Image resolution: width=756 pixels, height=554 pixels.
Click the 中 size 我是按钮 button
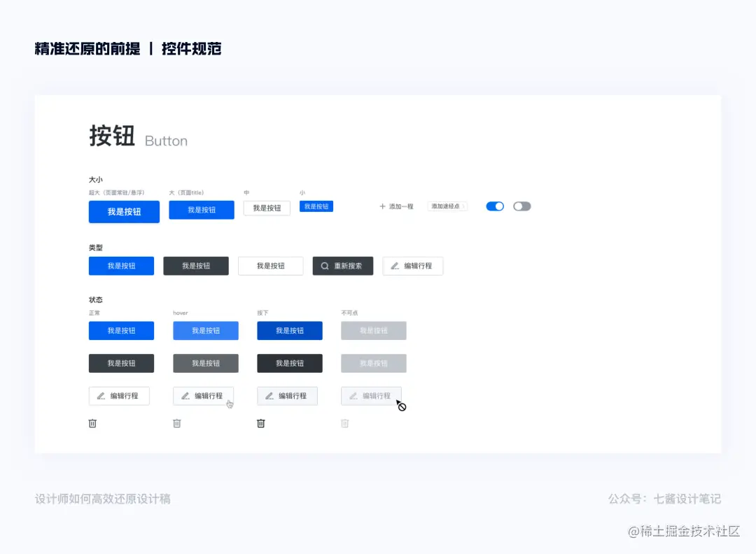tap(267, 208)
